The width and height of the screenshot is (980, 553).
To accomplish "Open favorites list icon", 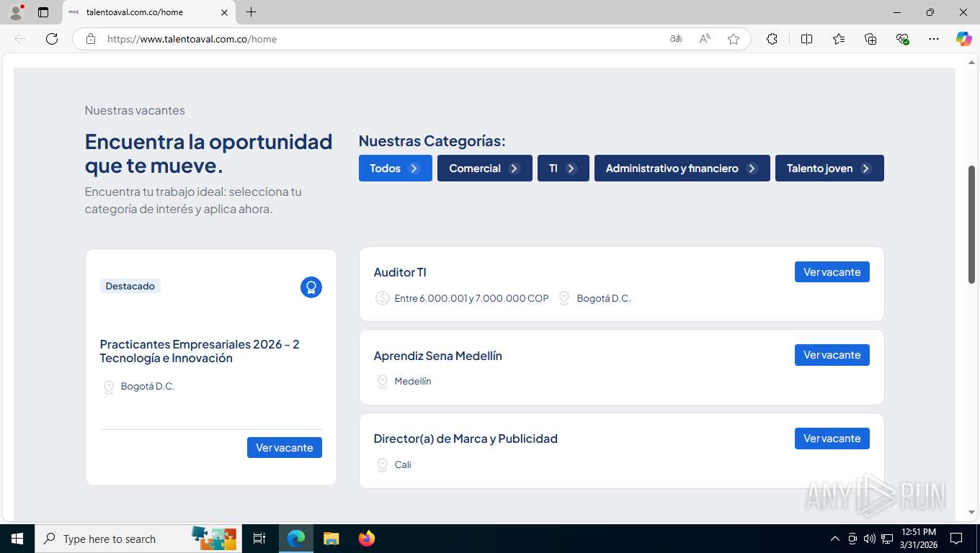I will [839, 39].
